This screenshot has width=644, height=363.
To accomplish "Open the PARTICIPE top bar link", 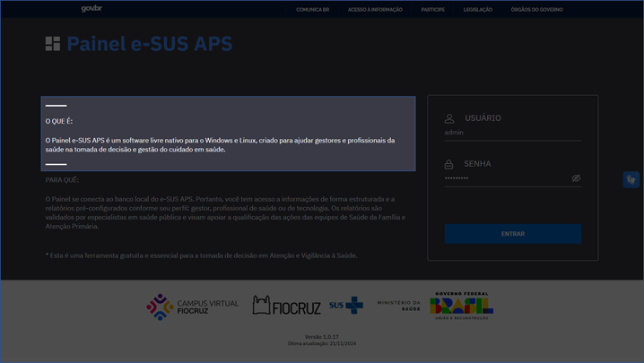I will pos(433,10).
